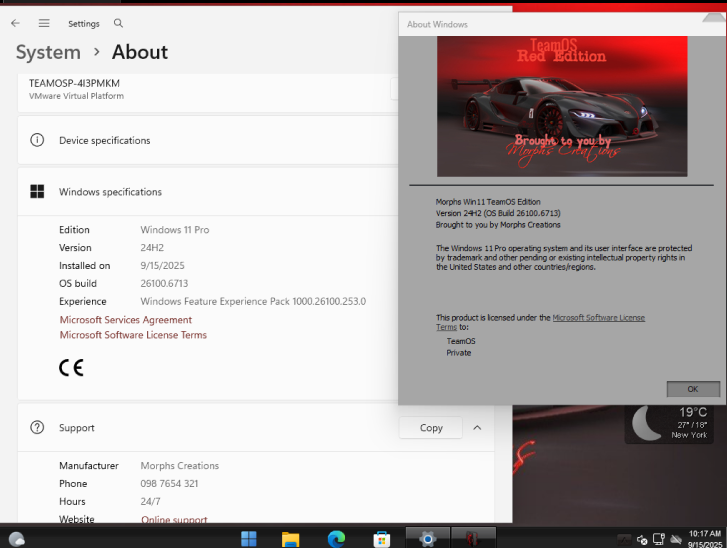Open Microsoft Store from the taskbar
The height and width of the screenshot is (548, 727).
[382, 539]
